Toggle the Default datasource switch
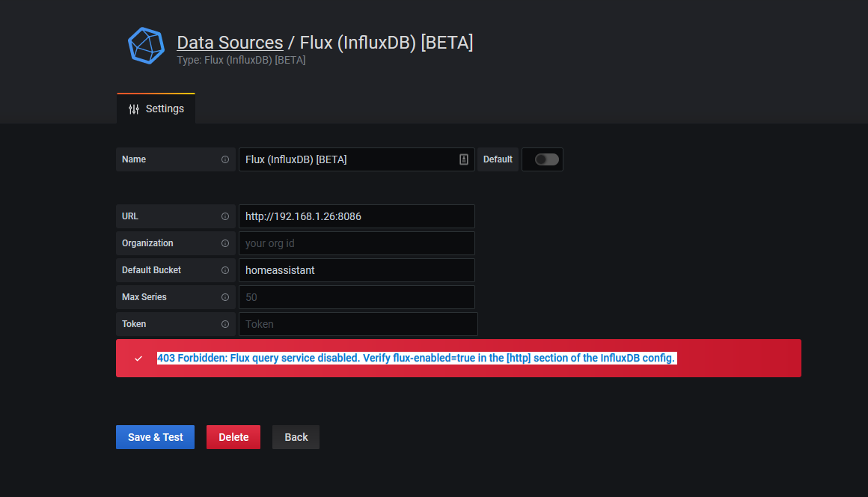This screenshot has width=868, height=497. (546, 159)
